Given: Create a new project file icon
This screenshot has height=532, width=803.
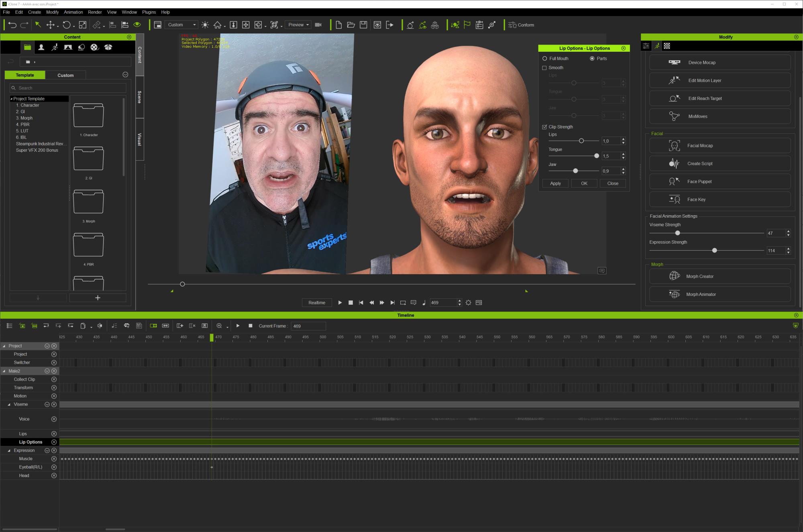Looking at the screenshot, I should pyautogui.click(x=339, y=25).
